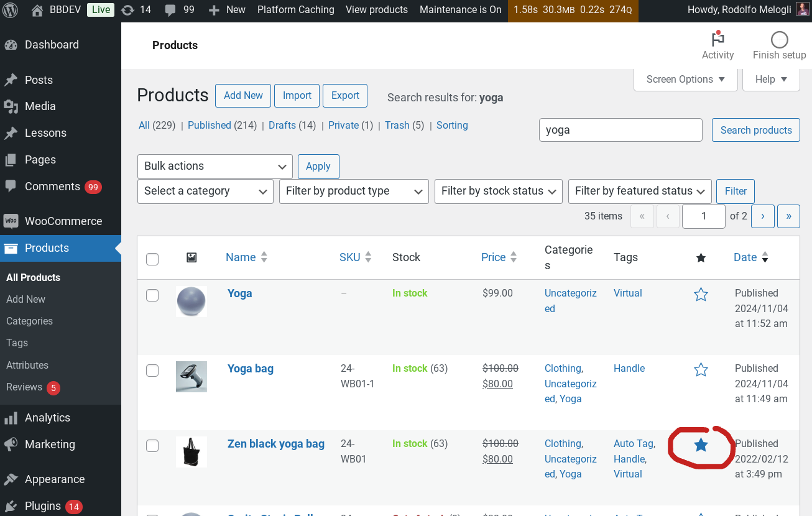Click the Apply bulk action button
This screenshot has width=812, height=516.
pos(318,166)
